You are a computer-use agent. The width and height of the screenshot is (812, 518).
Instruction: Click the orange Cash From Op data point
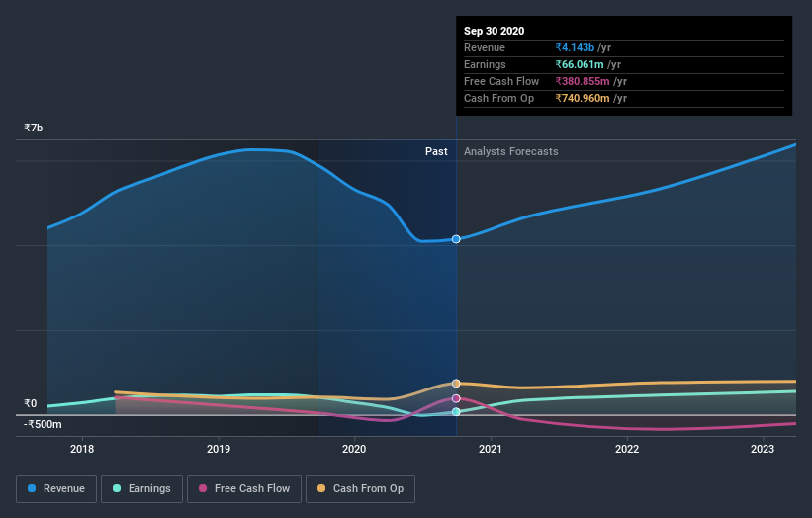pos(456,384)
